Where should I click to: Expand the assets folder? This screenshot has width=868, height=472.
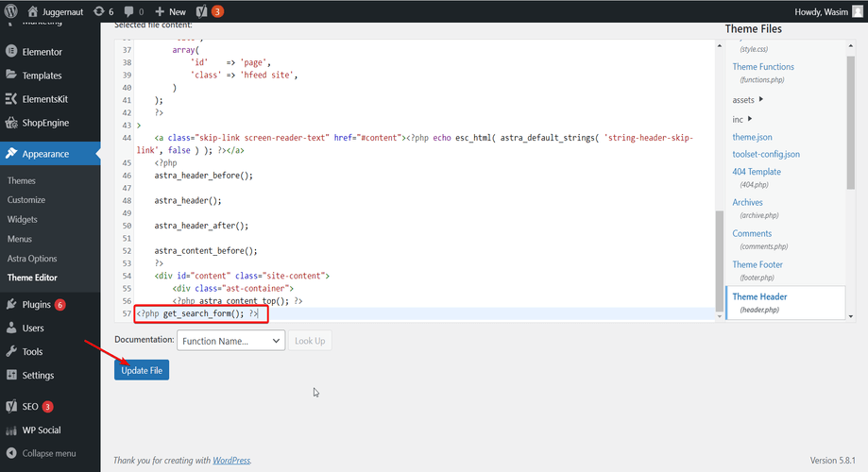pyautogui.click(x=747, y=100)
